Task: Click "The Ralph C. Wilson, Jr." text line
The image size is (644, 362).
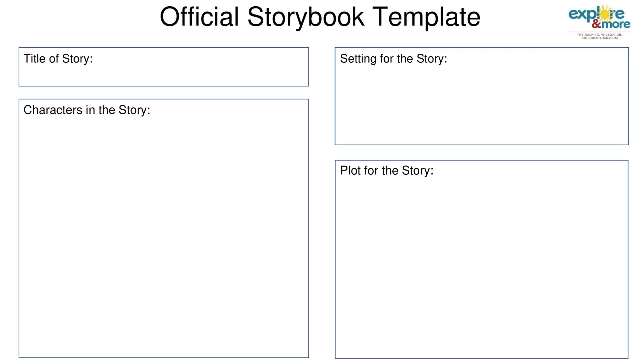Action: pos(599,35)
